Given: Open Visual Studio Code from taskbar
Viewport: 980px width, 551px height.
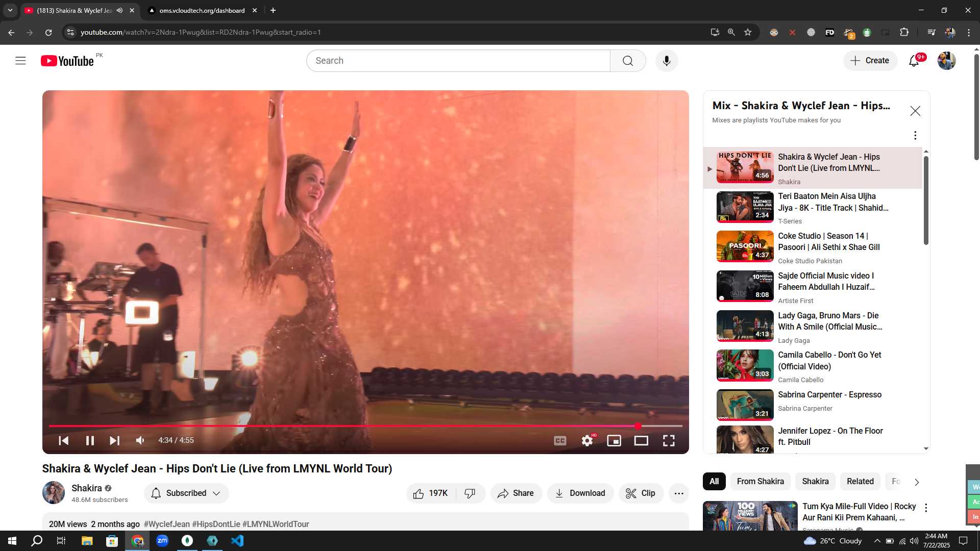Looking at the screenshot, I should coord(237,541).
